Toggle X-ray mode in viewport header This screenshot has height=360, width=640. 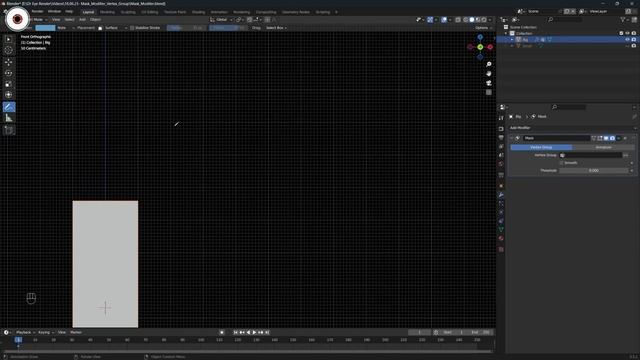(458, 20)
